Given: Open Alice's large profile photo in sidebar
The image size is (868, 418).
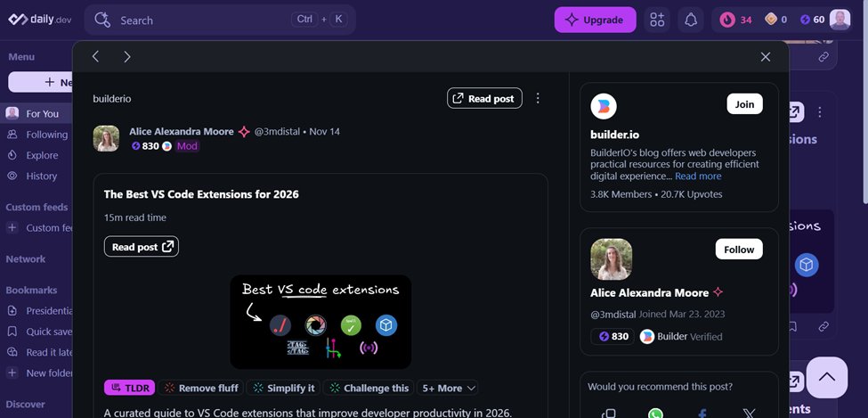Looking at the screenshot, I should [611, 259].
